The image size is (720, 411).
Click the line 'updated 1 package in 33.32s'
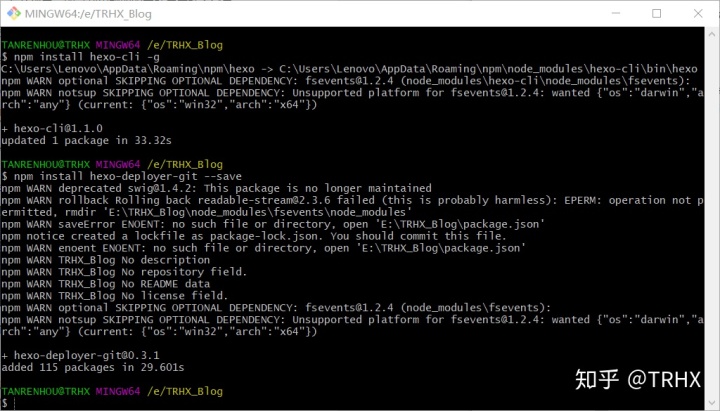86,141
